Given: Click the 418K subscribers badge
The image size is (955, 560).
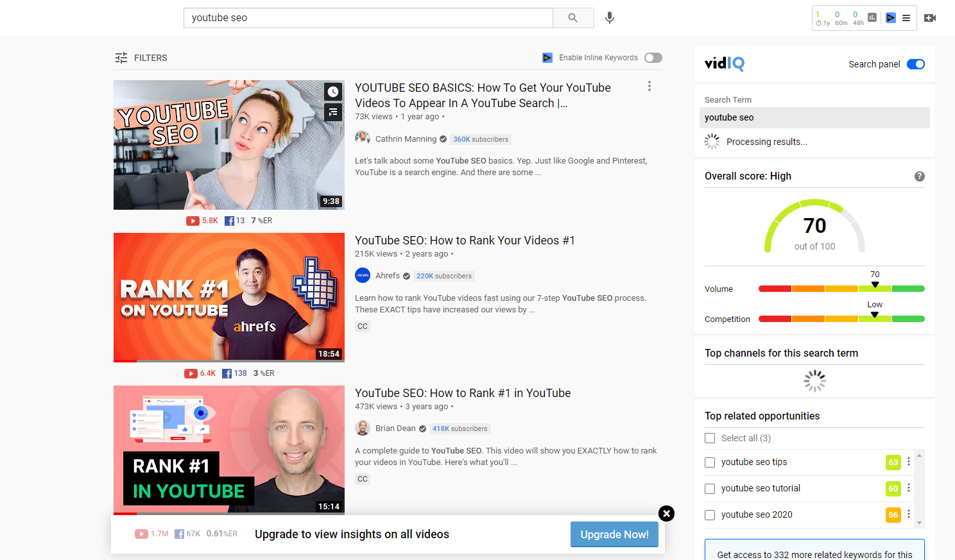Looking at the screenshot, I should (460, 429).
